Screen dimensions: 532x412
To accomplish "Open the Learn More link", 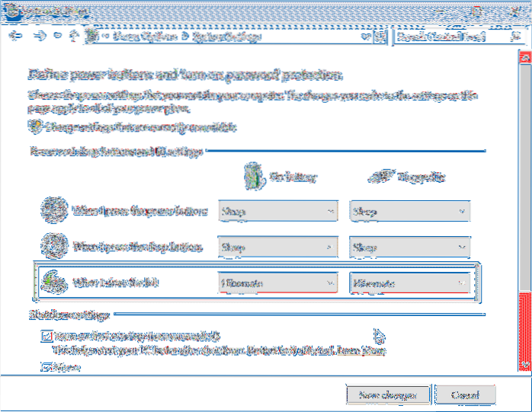I will coord(367,351).
